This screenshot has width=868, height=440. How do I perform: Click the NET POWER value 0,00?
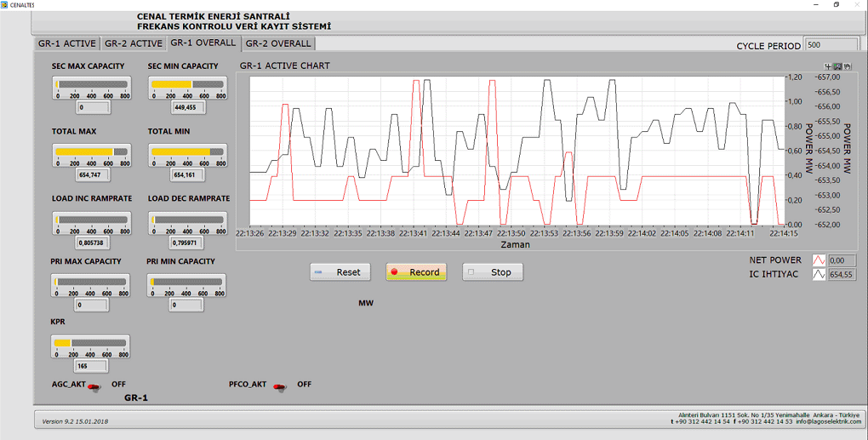[x=842, y=260]
